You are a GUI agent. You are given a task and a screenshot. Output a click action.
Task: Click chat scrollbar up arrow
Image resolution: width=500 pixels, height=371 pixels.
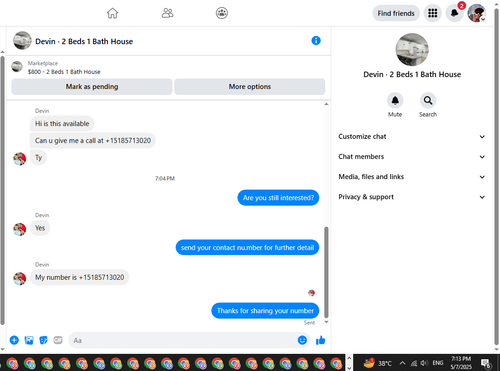pyautogui.click(x=326, y=104)
